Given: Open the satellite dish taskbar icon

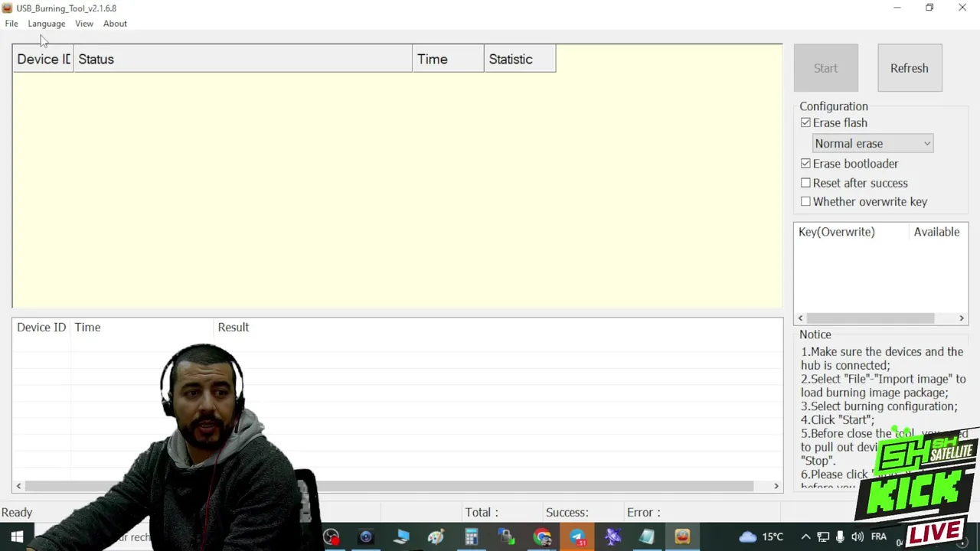Looking at the screenshot, I should pyautogui.click(x=612, y=537).
